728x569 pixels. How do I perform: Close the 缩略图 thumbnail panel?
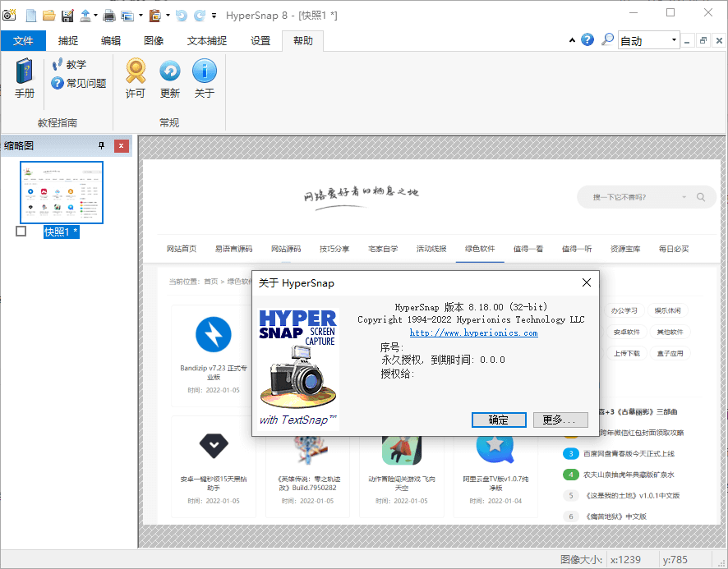coord(121,145)
